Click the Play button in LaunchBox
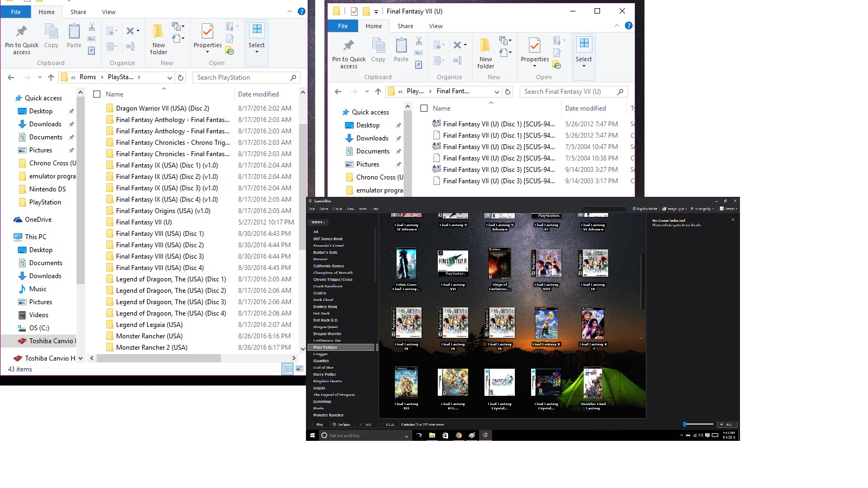Image resolution: width=868 pixels, height=488 pixels. 318,425
